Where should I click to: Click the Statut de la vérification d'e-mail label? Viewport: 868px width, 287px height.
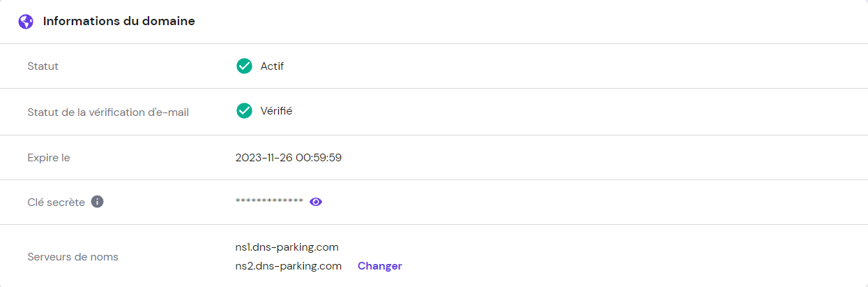pyautogui.click(x=108, y=112)
